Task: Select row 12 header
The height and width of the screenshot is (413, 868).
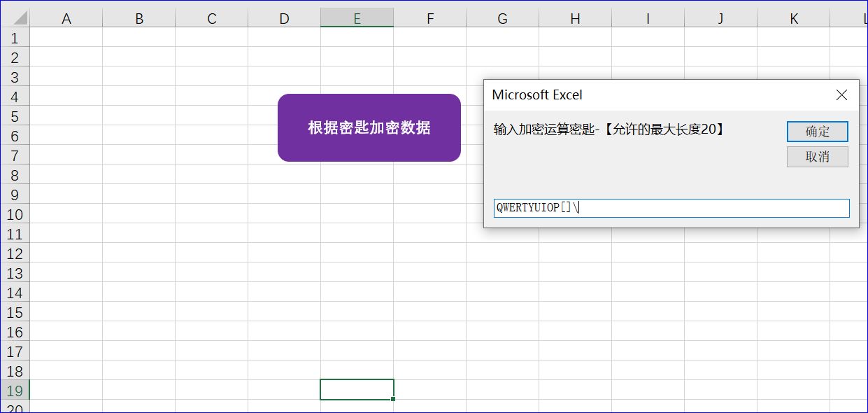Action: click(x=15, y=253)
